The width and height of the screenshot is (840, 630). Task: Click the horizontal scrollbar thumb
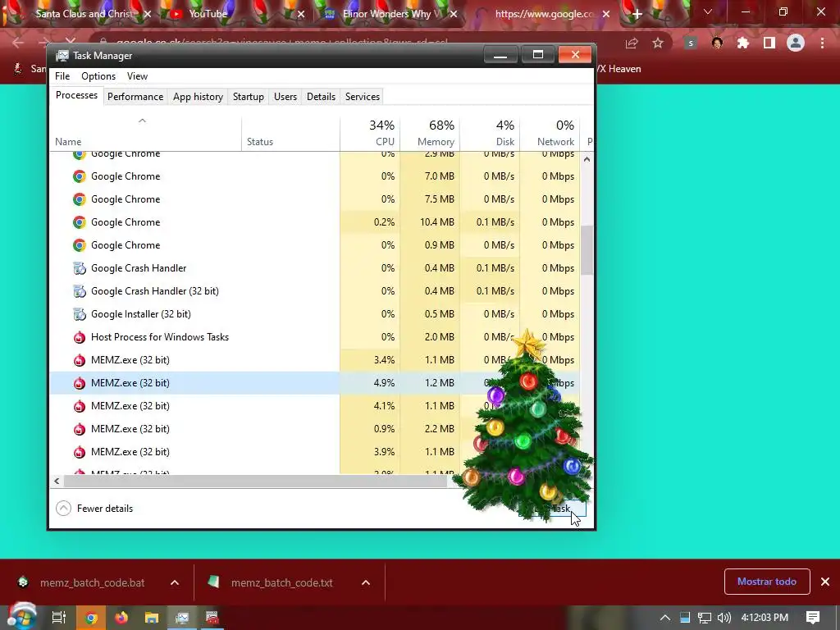[x=255, y=481]
